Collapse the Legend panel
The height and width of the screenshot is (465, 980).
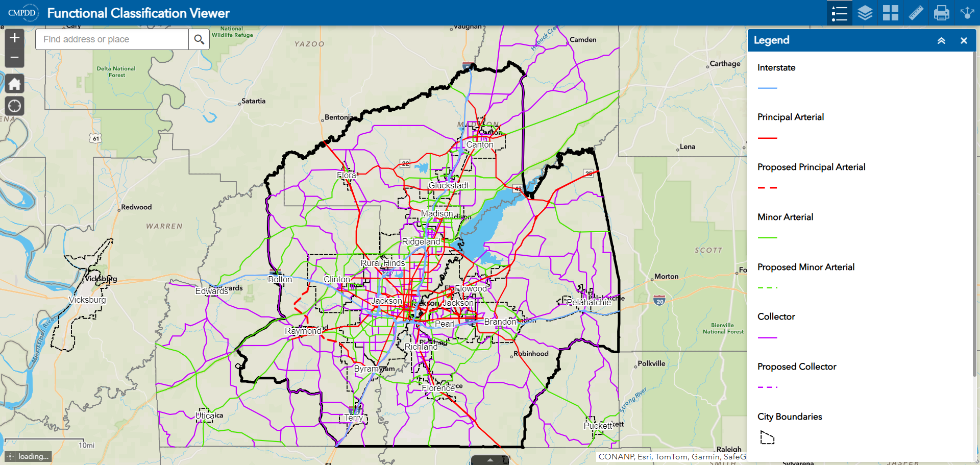pyautogui.click(x=941, y=40)
